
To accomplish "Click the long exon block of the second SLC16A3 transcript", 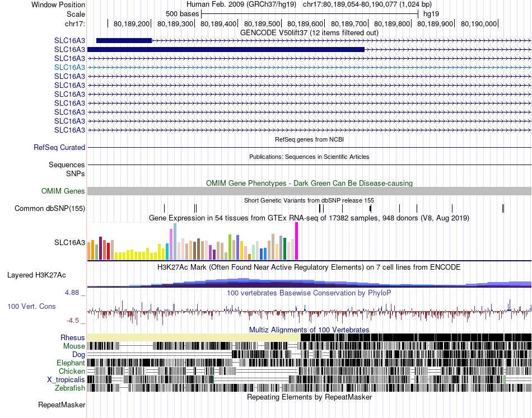I will (226, 49).
